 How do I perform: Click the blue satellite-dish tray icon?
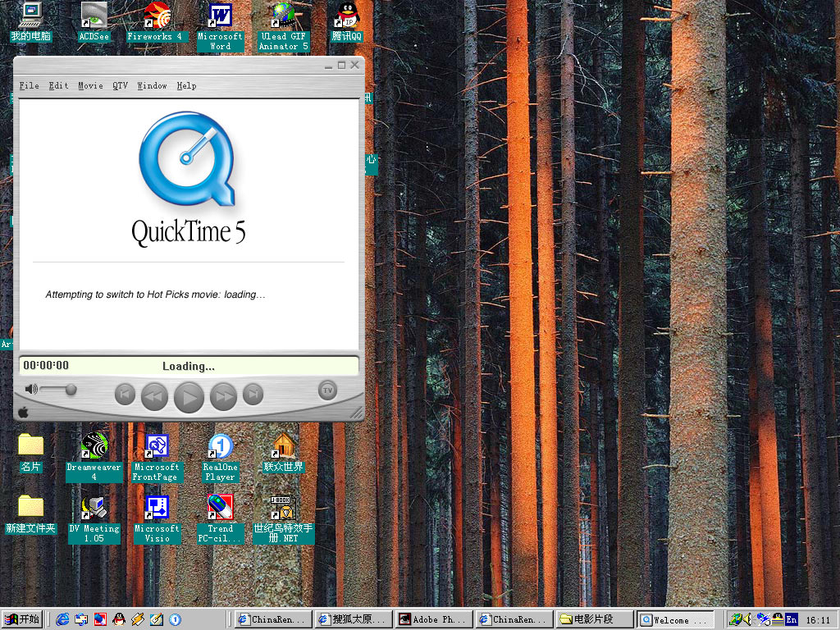pyautogui.click(x=763, y=619)
